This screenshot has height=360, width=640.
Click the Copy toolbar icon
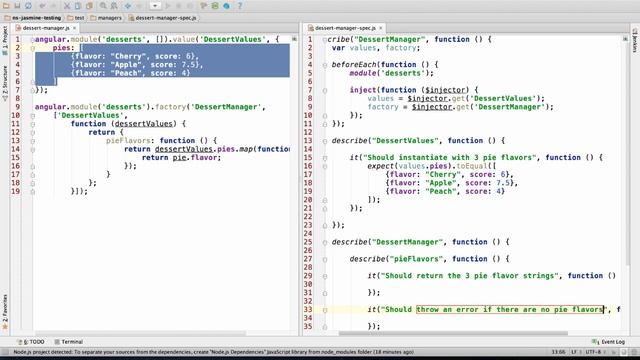[x=78, y=6]
